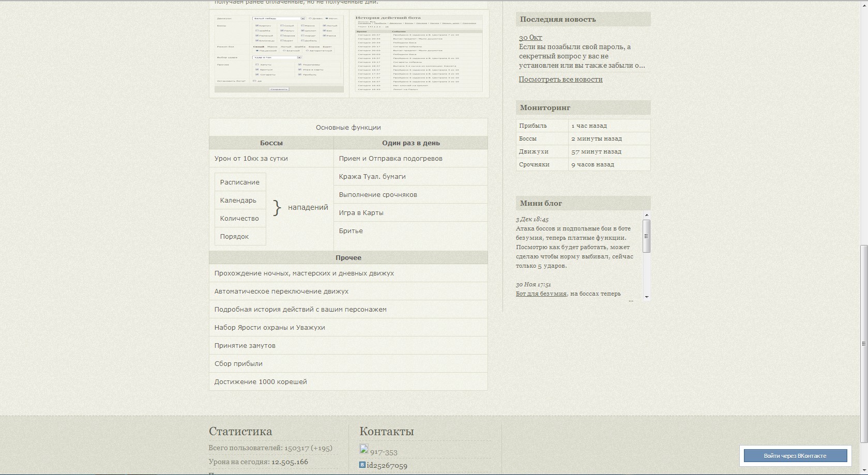
Task: Click 'Расписание' cell
Action: coord(240,182)
